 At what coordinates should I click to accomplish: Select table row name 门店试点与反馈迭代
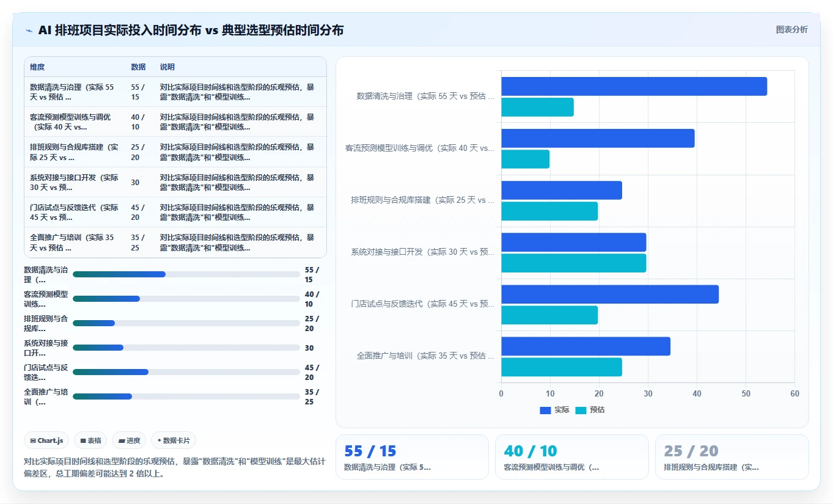pos(75,212)
